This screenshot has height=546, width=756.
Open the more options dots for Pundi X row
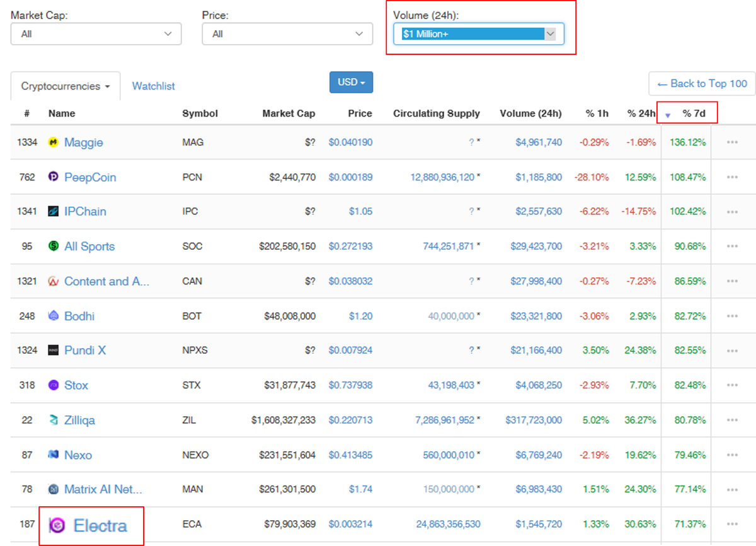tap(732, 351)
